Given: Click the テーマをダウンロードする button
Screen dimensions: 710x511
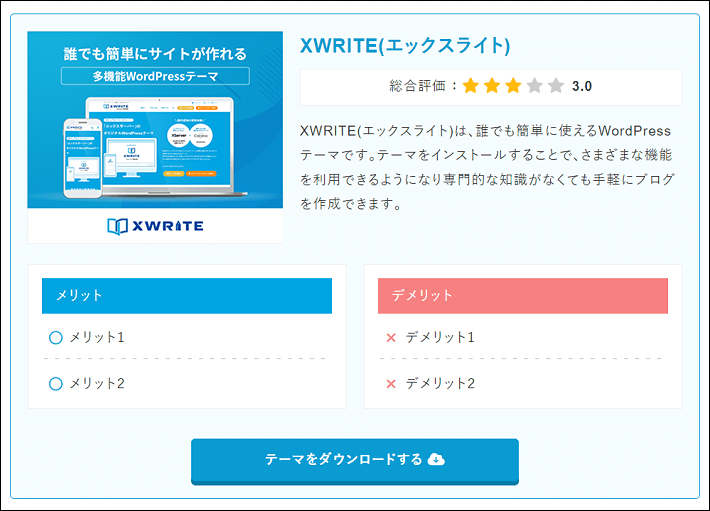Looking at the screenshot, I should tap(355, 461).
